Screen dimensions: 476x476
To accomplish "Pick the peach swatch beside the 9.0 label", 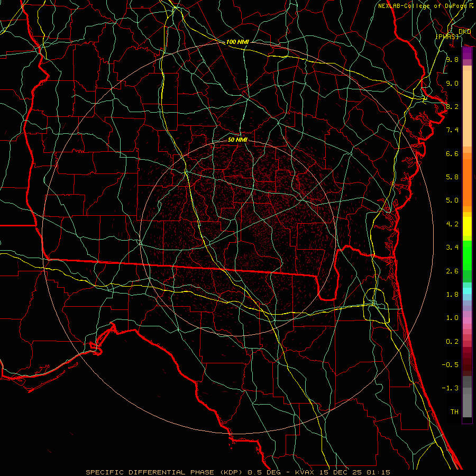I will click(467, 83).
